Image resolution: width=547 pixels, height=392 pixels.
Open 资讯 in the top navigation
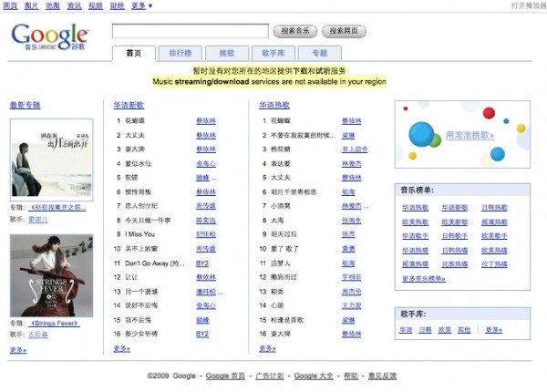(x=75, y=5)
